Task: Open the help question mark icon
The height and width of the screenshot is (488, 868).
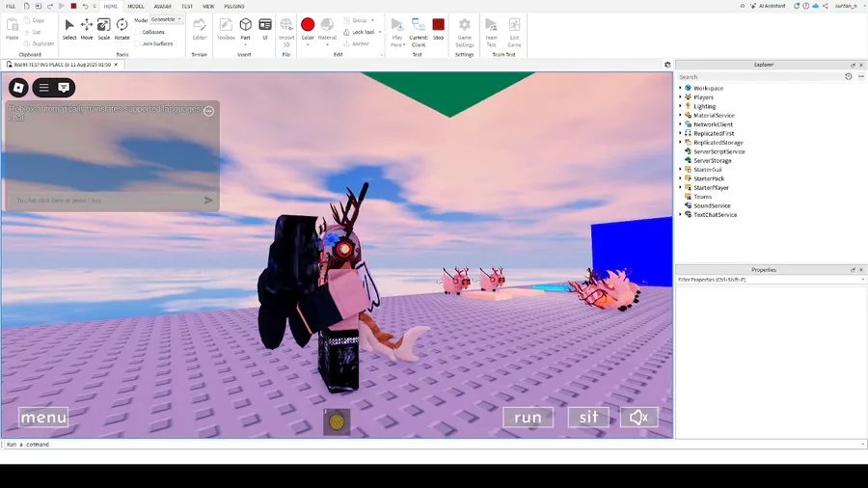Action: click(806, 6)
